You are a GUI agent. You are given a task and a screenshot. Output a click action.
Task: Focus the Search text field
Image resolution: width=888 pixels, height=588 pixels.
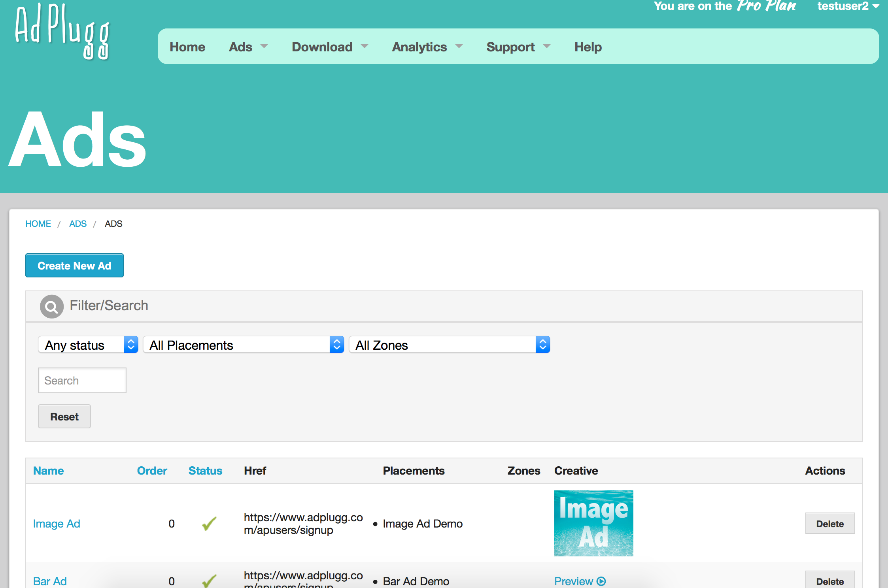click(82, 381)
